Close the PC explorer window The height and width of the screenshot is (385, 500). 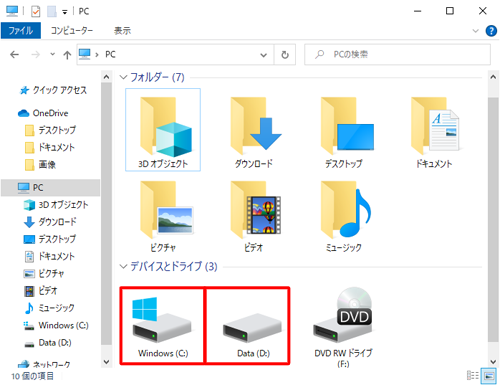click(x=482, y=11)
